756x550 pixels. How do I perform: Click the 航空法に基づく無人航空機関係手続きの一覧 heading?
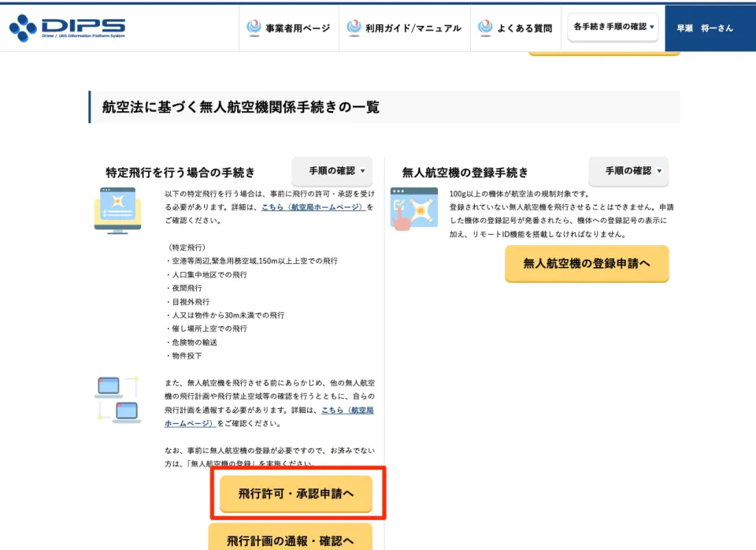[x=241, y=107]
